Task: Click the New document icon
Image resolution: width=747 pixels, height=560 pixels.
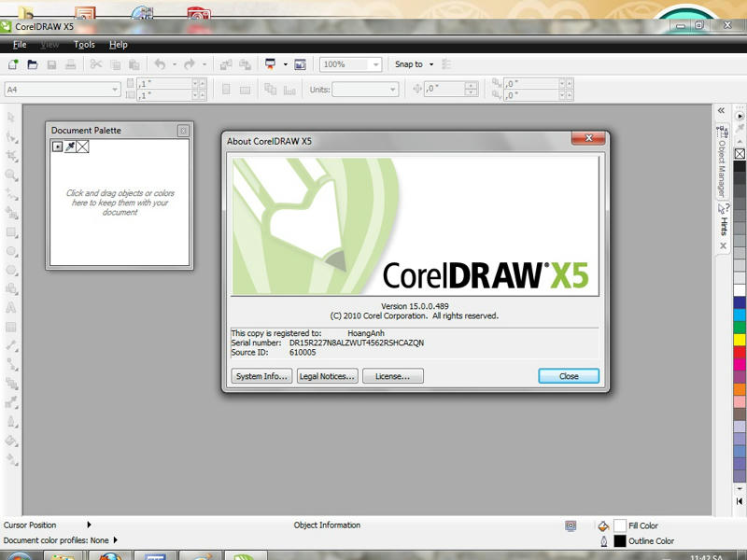Action: (x=13, y=64)
